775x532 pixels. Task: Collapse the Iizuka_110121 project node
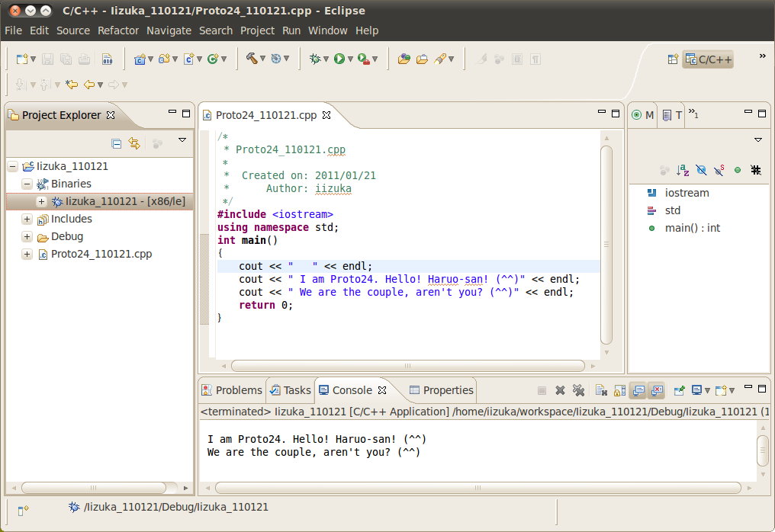(13, 166)
